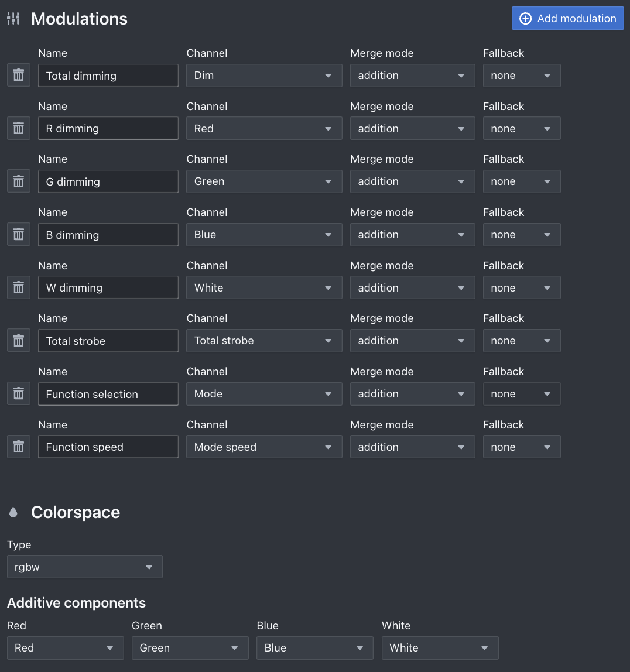Image resolution: width=630 pixels, height=672 pixels.
Task: Delete the Function selection modulation
Action: [x=19, y=394]
